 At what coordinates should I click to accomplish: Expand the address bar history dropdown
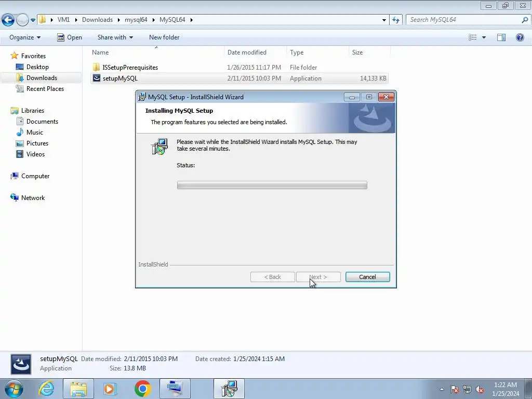384,20
